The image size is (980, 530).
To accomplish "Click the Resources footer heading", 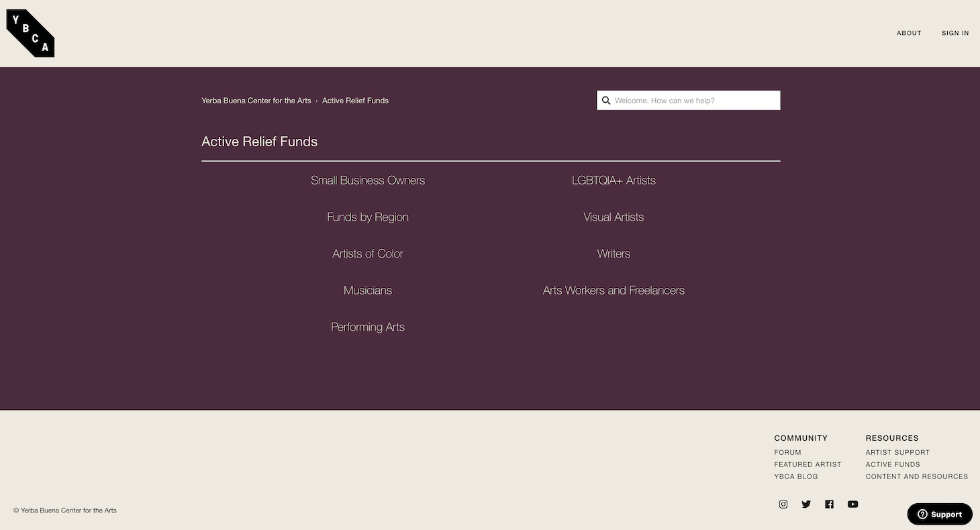I will click(892, 438).
